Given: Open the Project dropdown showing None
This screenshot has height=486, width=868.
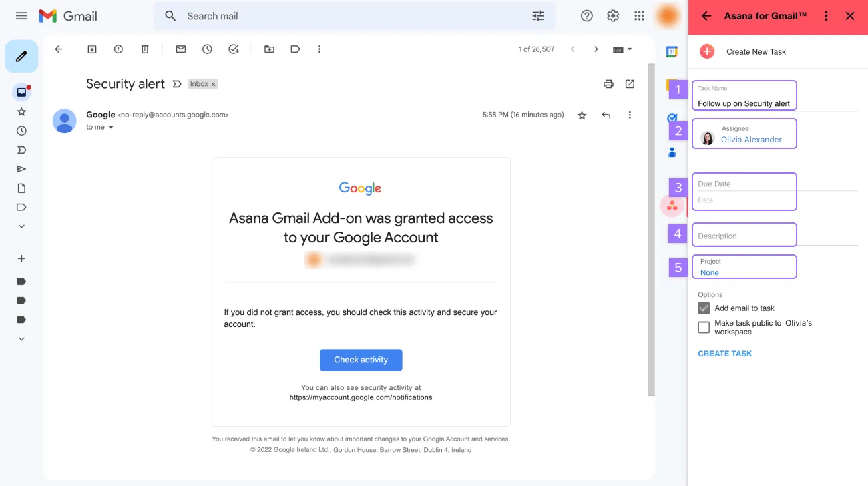Looking at the screenshot, I should 744,266.
